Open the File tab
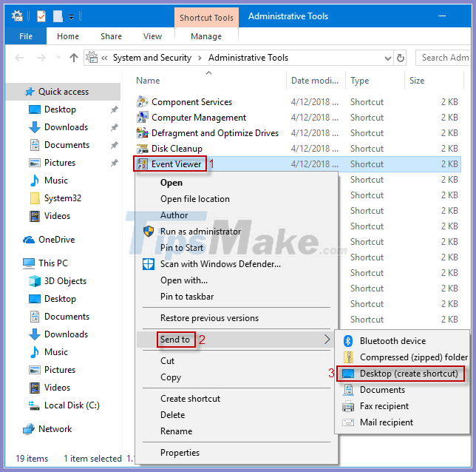This screenshot has height=472, width=476. (x=26, y=36)
